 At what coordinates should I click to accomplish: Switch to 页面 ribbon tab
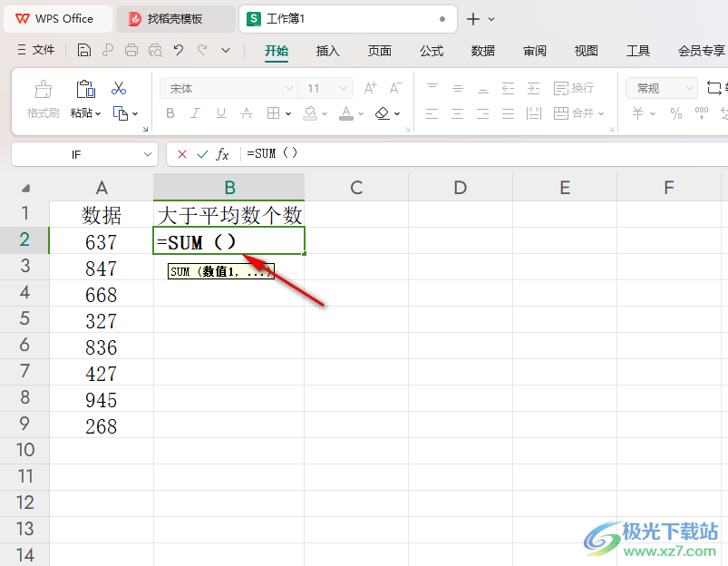coord(380,51)
